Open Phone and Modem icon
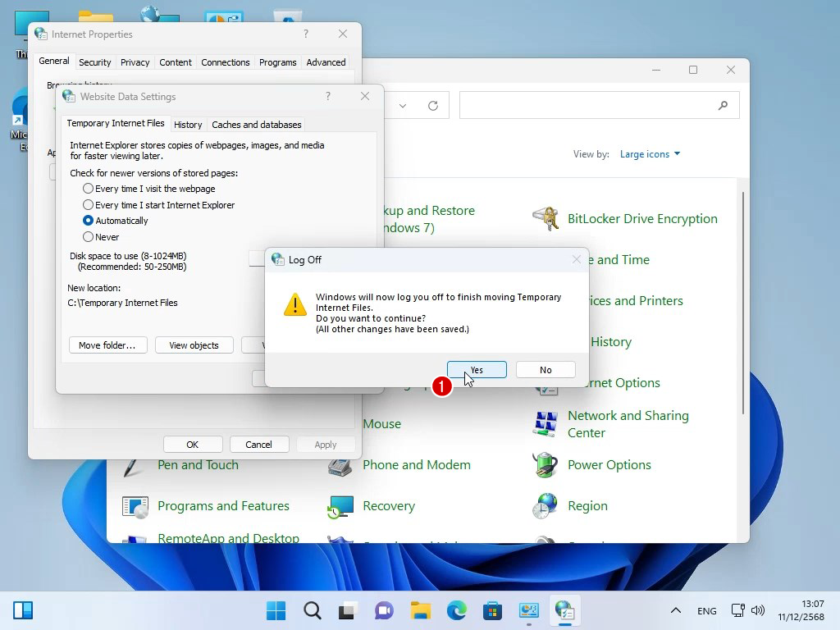 (340, 465)
